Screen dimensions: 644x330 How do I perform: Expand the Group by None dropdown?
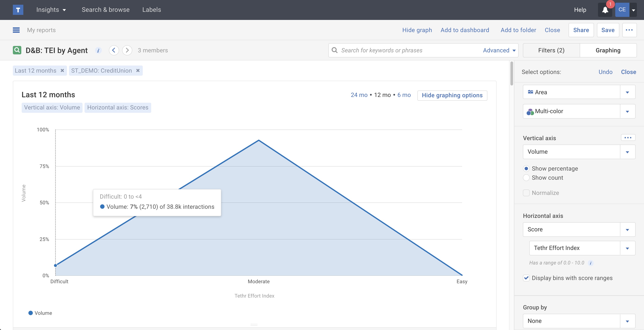[627, 321]
